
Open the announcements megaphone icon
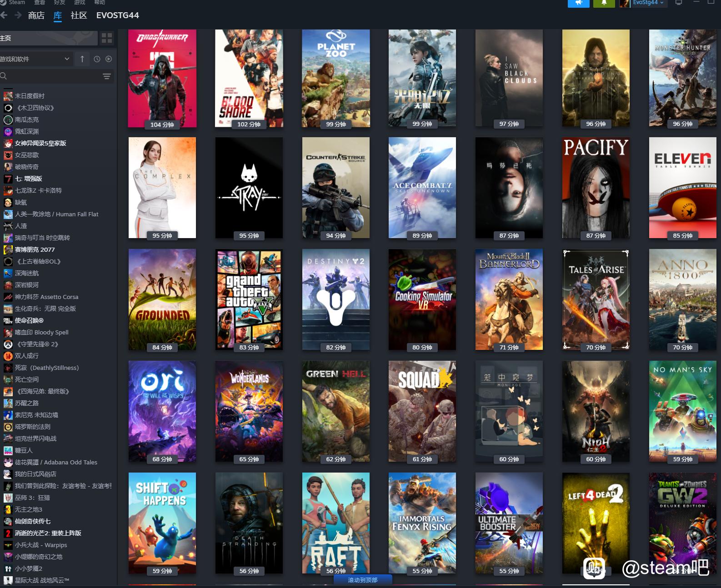click(579, 3)
